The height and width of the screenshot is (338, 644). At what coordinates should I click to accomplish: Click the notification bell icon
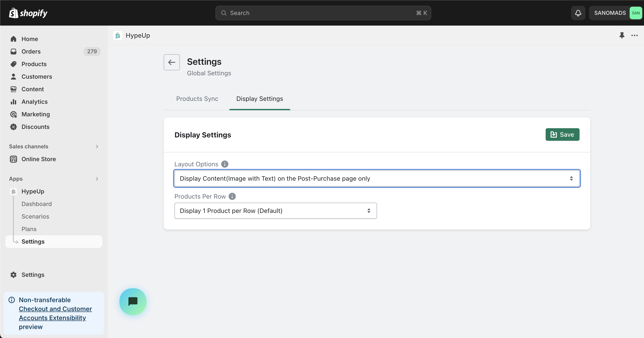tap(578, 13)
